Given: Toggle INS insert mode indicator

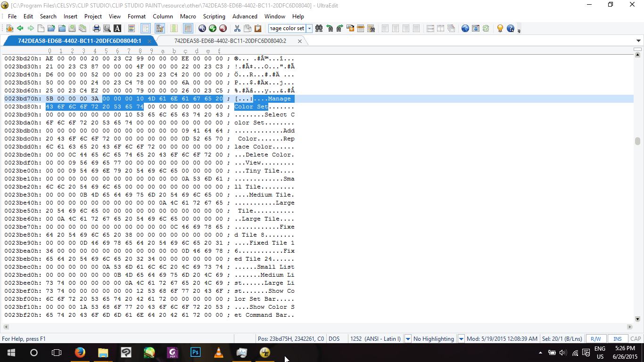Looking at the screenshot, I should (618, 338).
